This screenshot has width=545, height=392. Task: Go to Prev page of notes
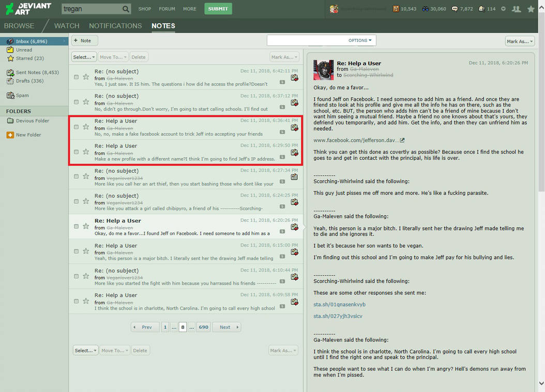coord(145,327)
